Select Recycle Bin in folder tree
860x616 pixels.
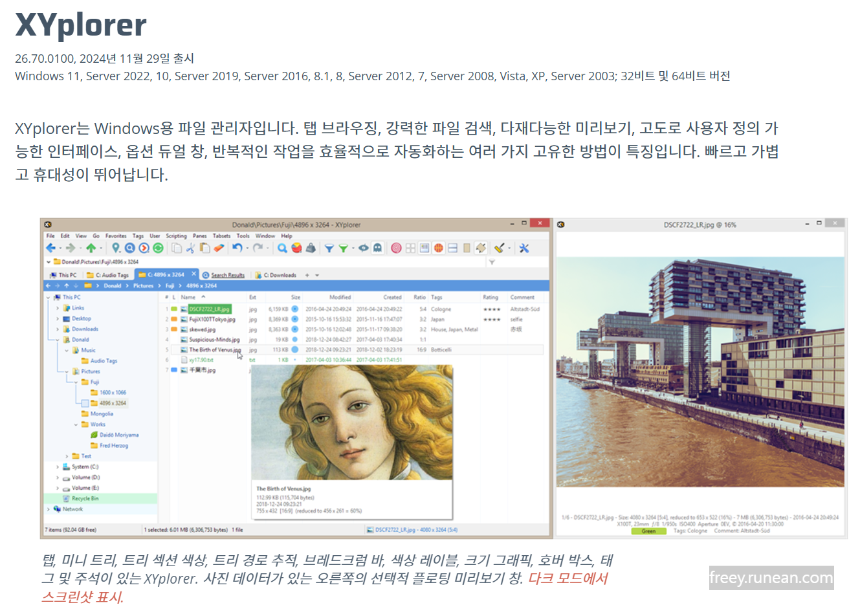point(85,499)
